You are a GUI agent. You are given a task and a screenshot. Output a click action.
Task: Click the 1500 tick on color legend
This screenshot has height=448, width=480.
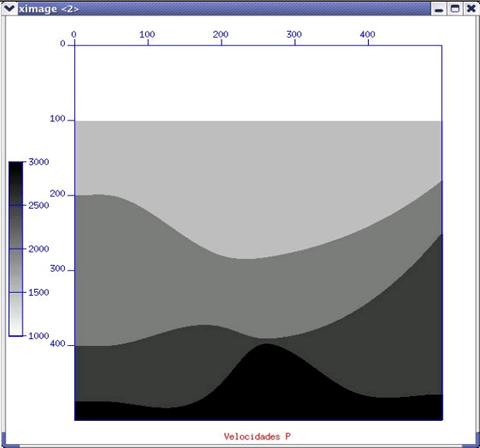click(x=39, y=292)
